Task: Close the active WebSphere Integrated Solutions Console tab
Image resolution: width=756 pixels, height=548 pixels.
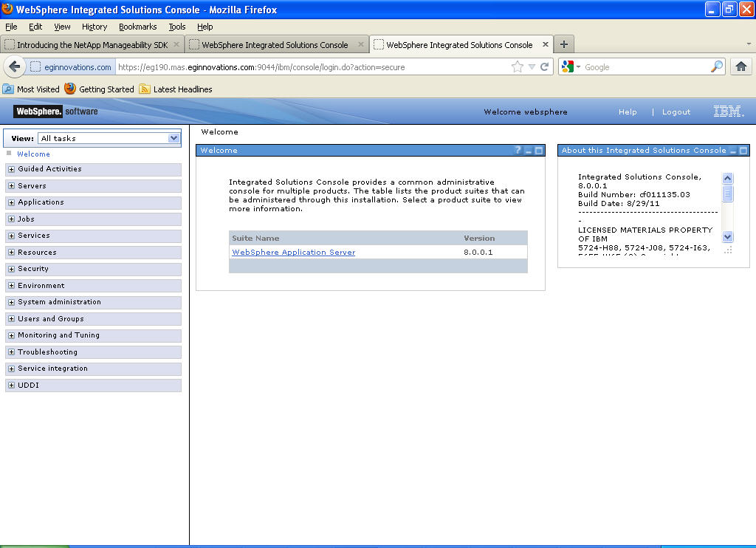Action: 546,44
